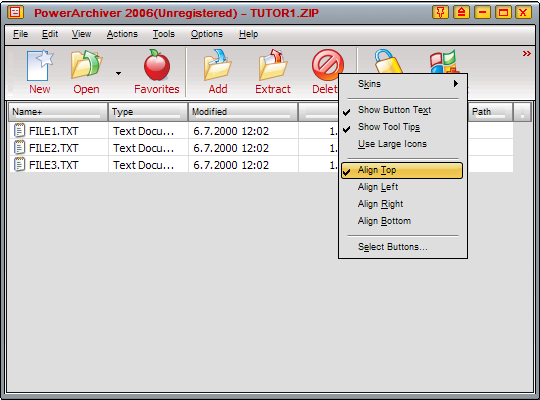Select Align Bottom option
Screen dimensions: 540x400
point(403,221)
